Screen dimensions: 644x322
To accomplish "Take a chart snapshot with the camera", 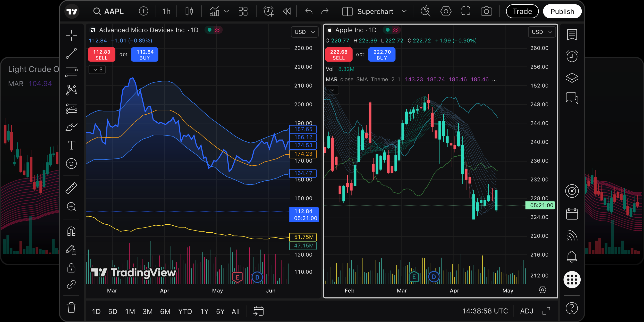I will coord(486,11).
